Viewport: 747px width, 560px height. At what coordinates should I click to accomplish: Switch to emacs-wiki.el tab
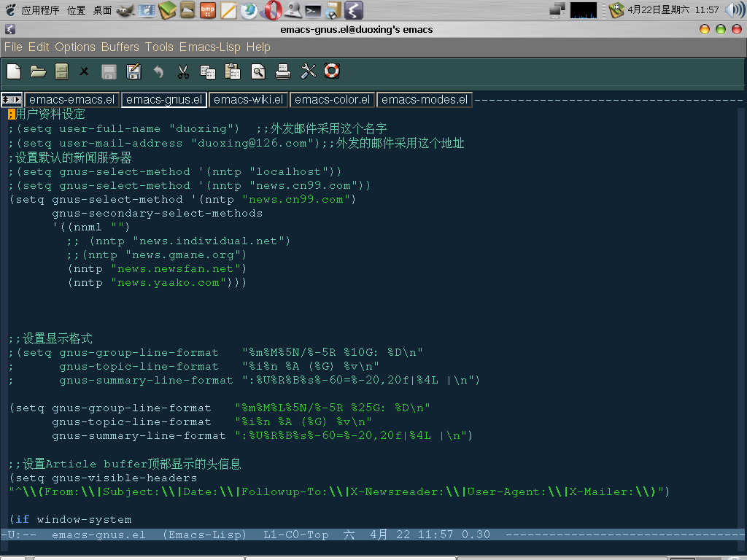coord(248,99)
